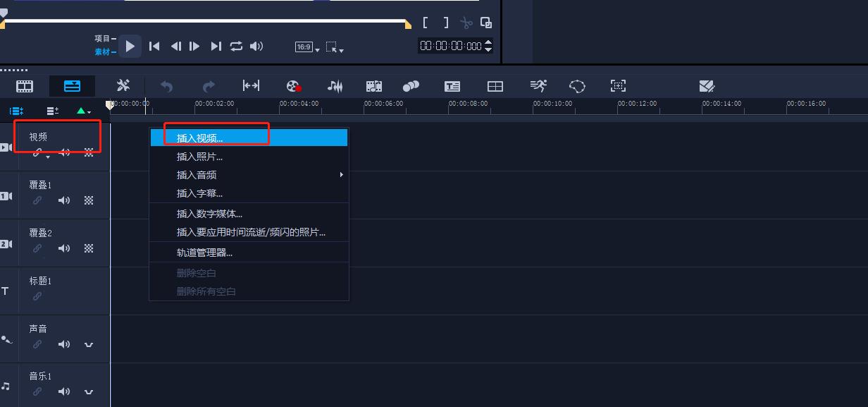Switch to storyboard view icon

pyautogui.click(x=25, y=86)
